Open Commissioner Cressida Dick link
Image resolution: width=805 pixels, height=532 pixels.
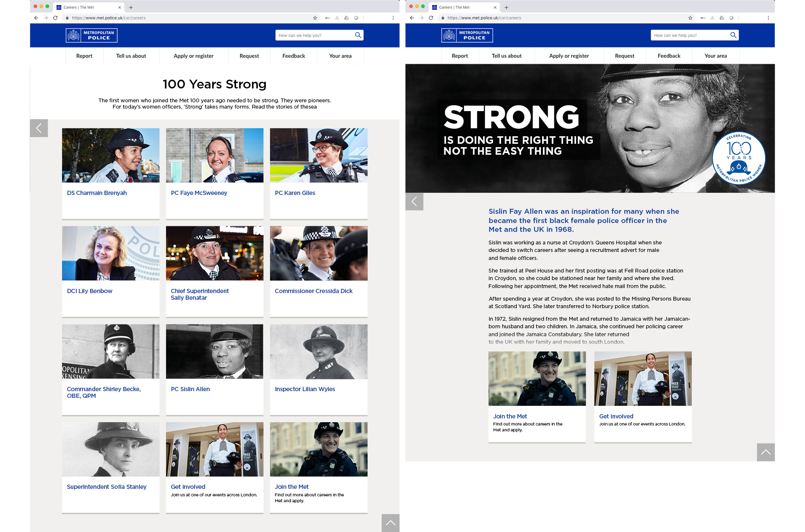coord(314,291)
